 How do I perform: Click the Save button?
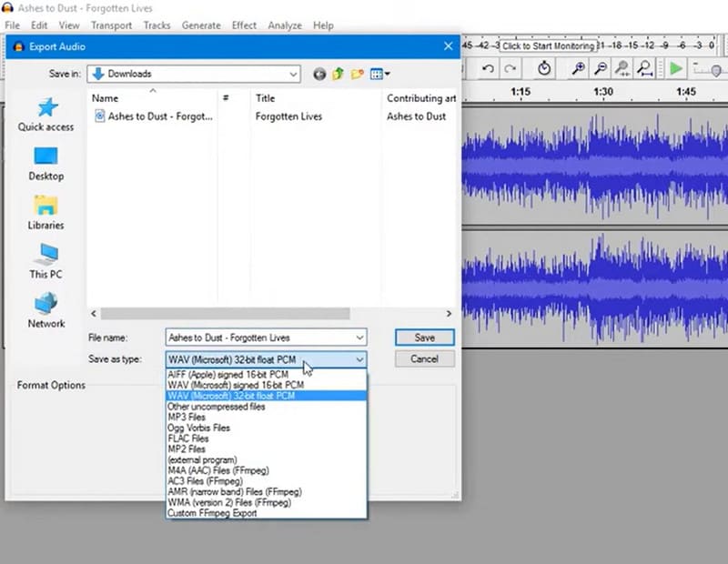[x=423, y=337]
